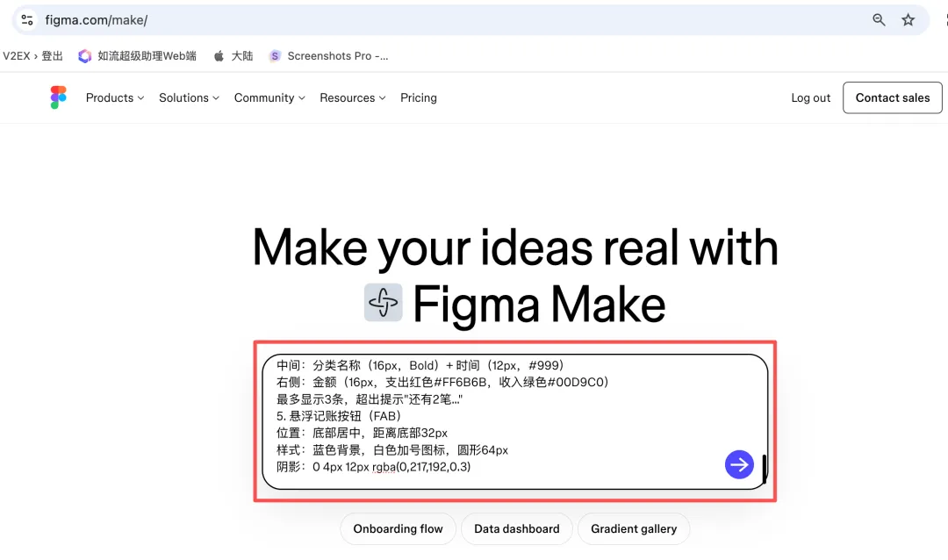Image resolution: width=948 pixels, height=560 pixels.
Task: Select the Data dashboard suggestion
Action: 517,528
